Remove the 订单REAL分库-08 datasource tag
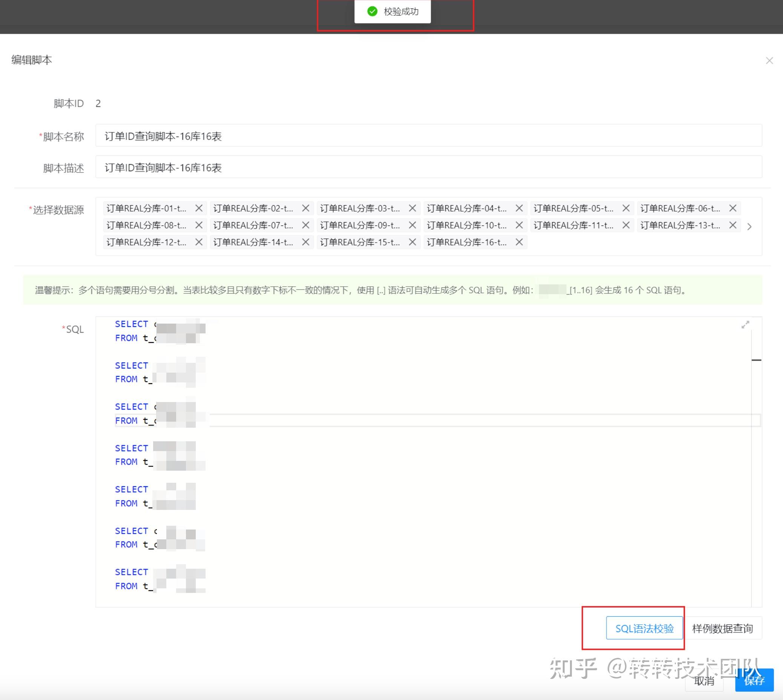The height and width of the screenshot is (700, 783). [199, 226]
